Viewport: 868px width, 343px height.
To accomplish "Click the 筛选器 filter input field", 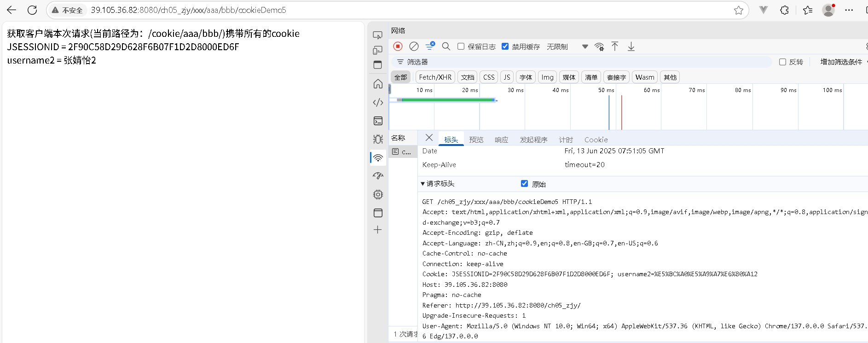I will [584, 62].
